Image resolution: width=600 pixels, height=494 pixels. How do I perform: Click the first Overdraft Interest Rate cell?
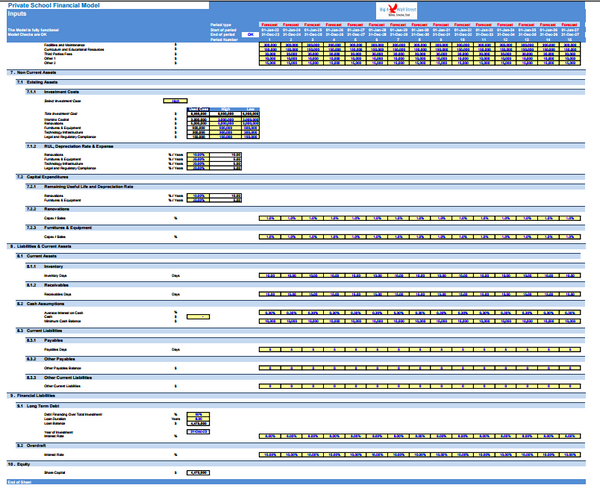click(270, 454)
